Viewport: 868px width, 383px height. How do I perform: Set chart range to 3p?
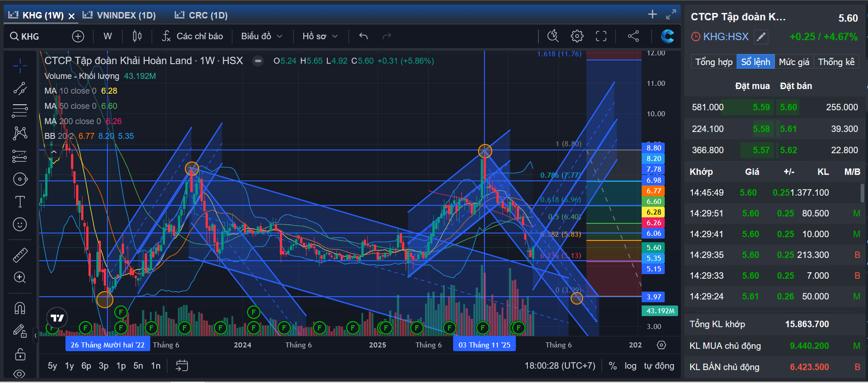pyautogui.click(x=104, y=366)
